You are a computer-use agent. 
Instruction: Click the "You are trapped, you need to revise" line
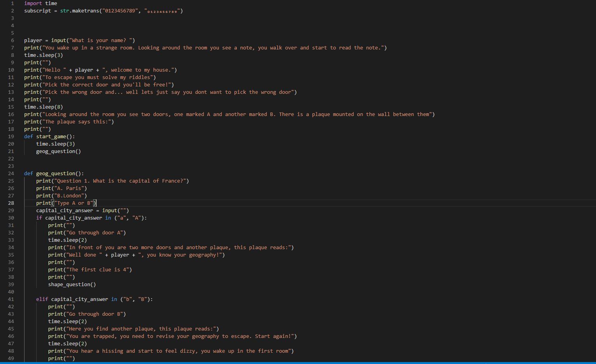pyautogui.click(x=173, y=336)
